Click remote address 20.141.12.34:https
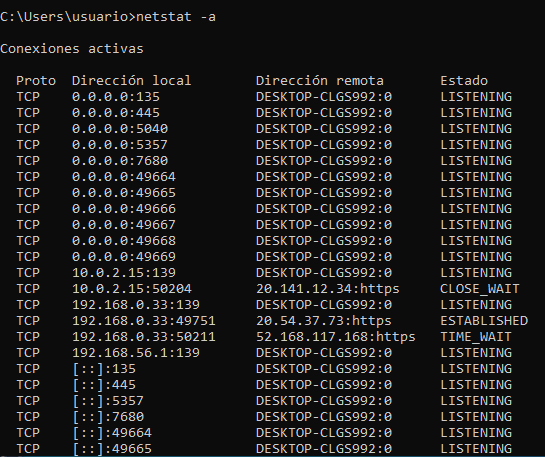The height and width of the screenshot is (457, 545). click(x=328, y=288)
